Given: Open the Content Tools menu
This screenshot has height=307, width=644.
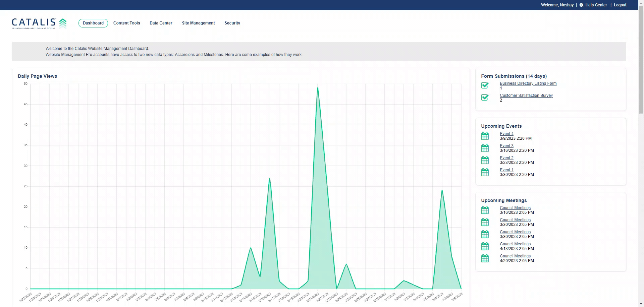Looking at the screenshot, I should [126, 23].
